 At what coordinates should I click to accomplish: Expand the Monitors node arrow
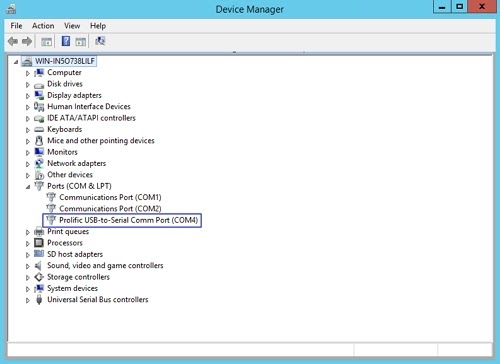pyautogui.click(x=28, y=153)
